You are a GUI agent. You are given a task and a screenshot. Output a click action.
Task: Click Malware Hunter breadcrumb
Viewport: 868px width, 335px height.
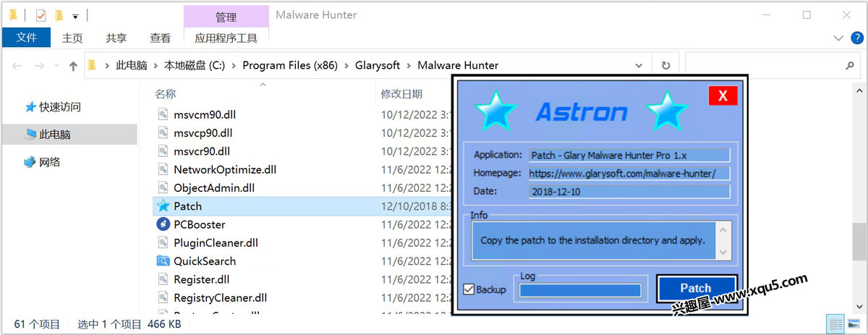point(458,65)
